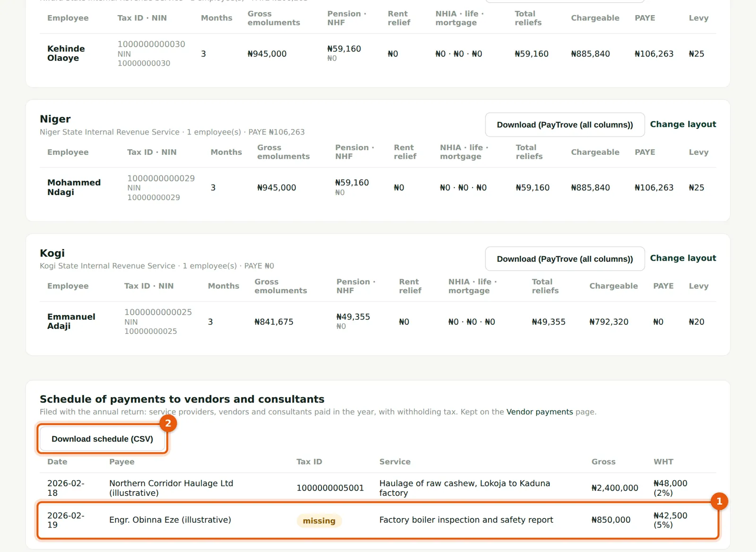Screen dimensions: 756x552
Task: Open the Vendor payments page link
Action: tap(540, 412)
